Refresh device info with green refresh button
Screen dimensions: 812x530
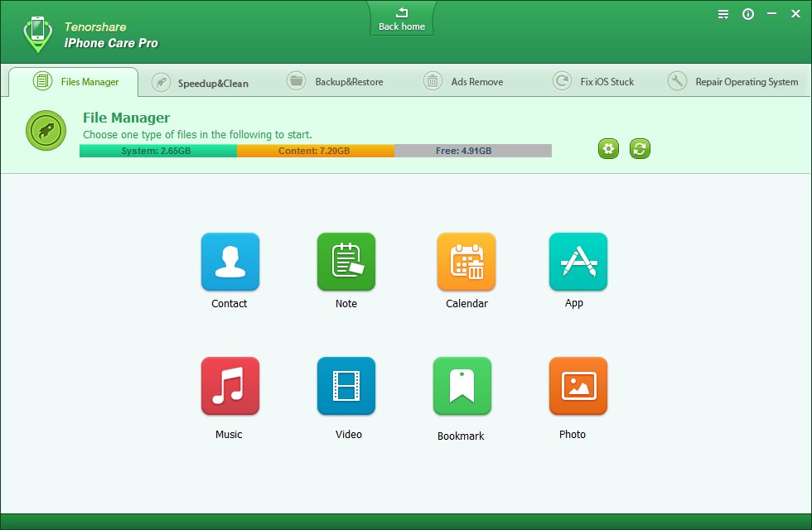click(x=640, y=149)
